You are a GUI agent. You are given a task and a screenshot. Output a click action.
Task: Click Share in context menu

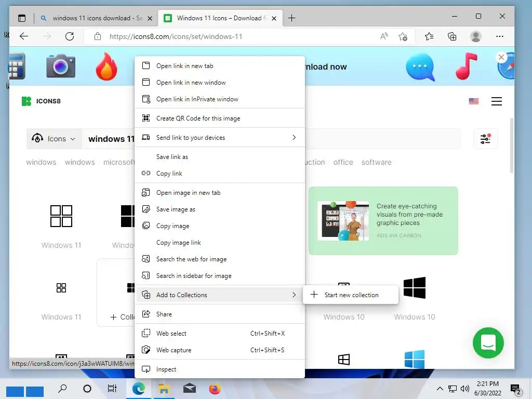[220, 314]
